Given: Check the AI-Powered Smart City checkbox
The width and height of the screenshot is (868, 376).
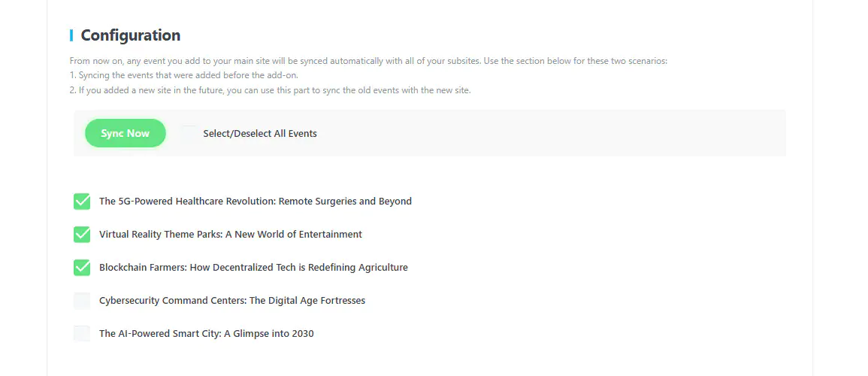Looking at the screenshot, I should [x=82, y=334].
